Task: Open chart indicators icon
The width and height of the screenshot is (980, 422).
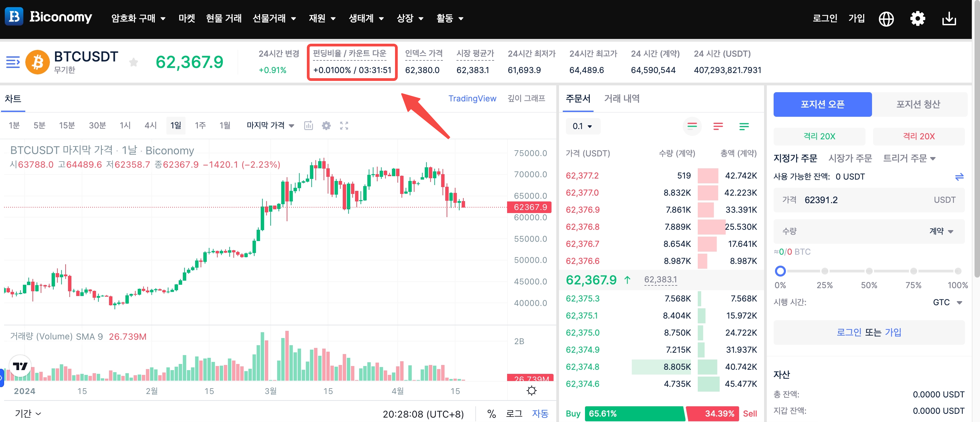Action: (308, 125)
